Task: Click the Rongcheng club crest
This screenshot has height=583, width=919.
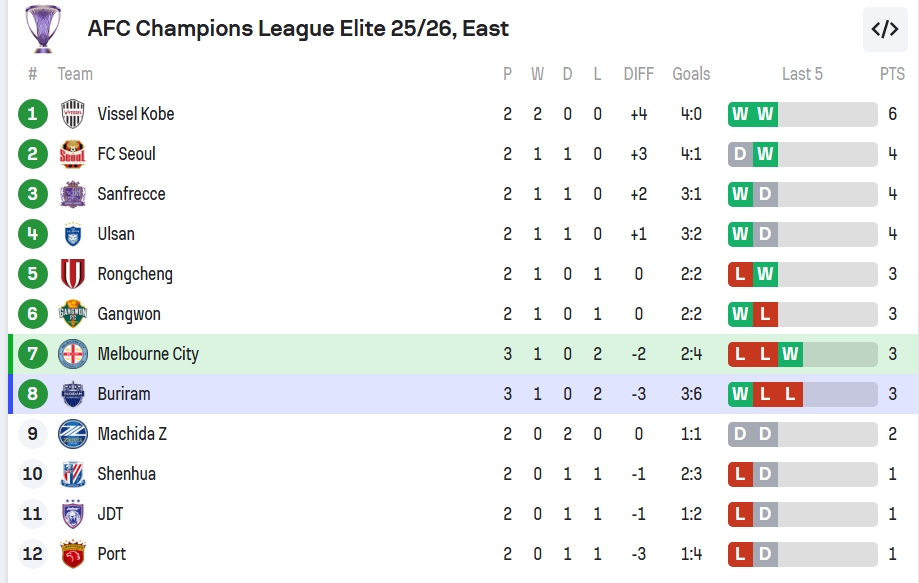Action: coord(73,274)
